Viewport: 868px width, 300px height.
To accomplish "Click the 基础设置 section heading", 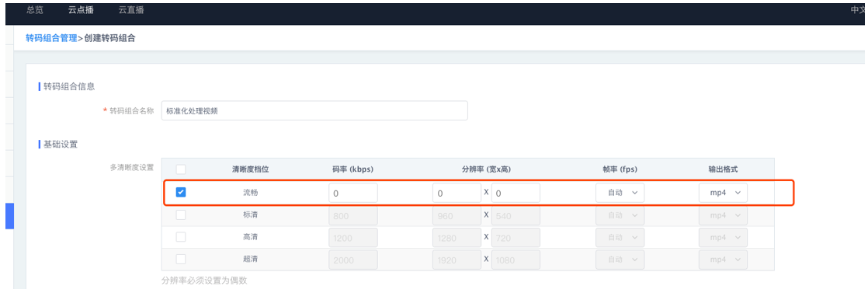I will tap(61, 145).
